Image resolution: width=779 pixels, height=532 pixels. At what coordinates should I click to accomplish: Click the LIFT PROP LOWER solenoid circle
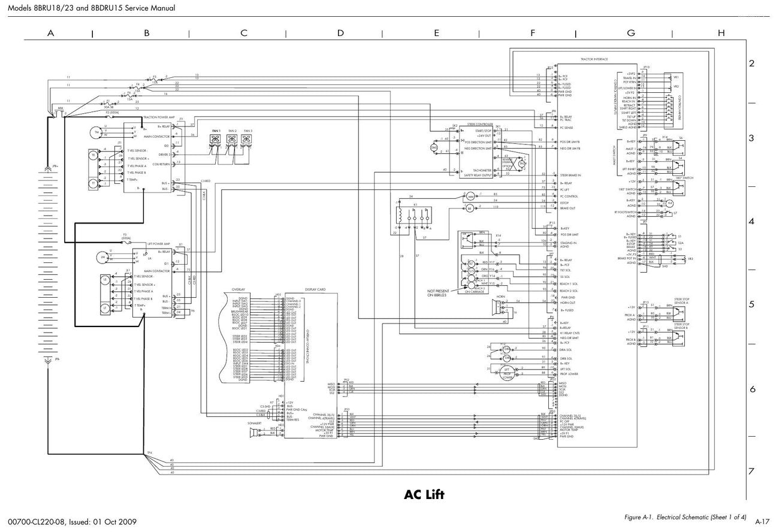pos(506,373)
